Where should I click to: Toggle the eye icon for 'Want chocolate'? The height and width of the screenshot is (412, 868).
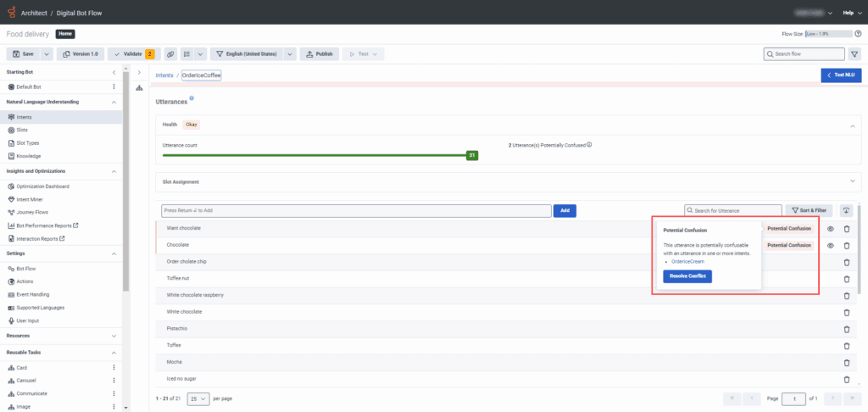[831, 229]
